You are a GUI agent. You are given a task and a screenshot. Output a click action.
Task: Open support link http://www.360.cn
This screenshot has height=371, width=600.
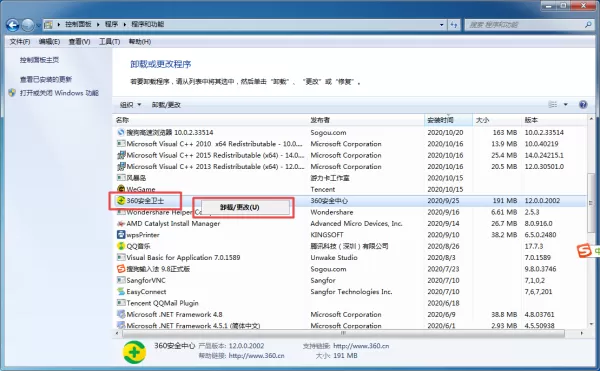click(x=361, y=346)
